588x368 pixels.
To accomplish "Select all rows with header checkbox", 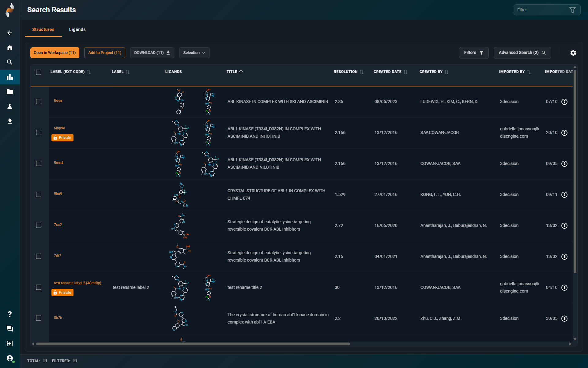I will pyautogui.click(x=39, y=72).
